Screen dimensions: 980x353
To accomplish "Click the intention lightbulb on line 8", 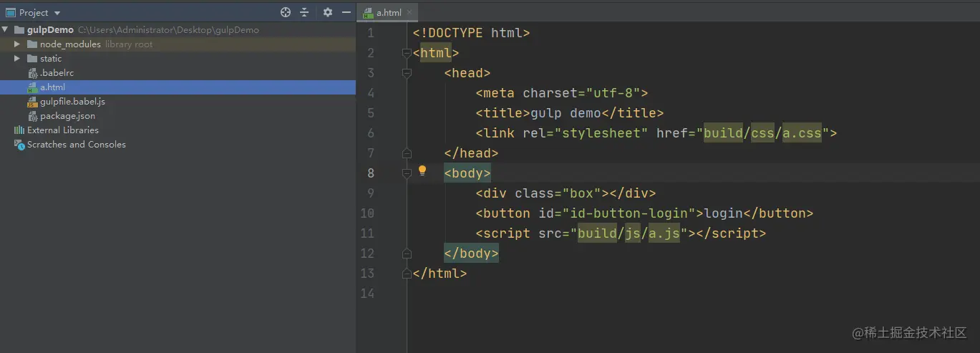I will 422,170.
